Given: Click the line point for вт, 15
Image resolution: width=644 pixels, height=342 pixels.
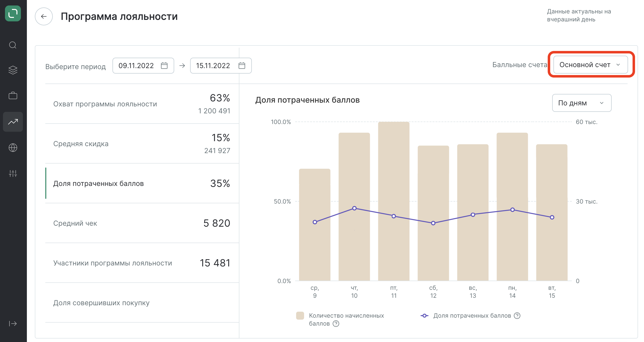Looking at the screenshot, I should pos(552,217).
